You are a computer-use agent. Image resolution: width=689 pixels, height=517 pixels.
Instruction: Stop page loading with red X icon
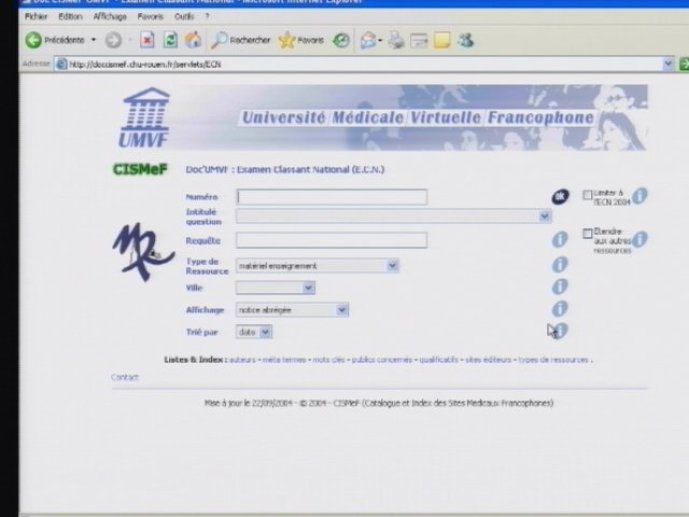(x=147, y=40)
